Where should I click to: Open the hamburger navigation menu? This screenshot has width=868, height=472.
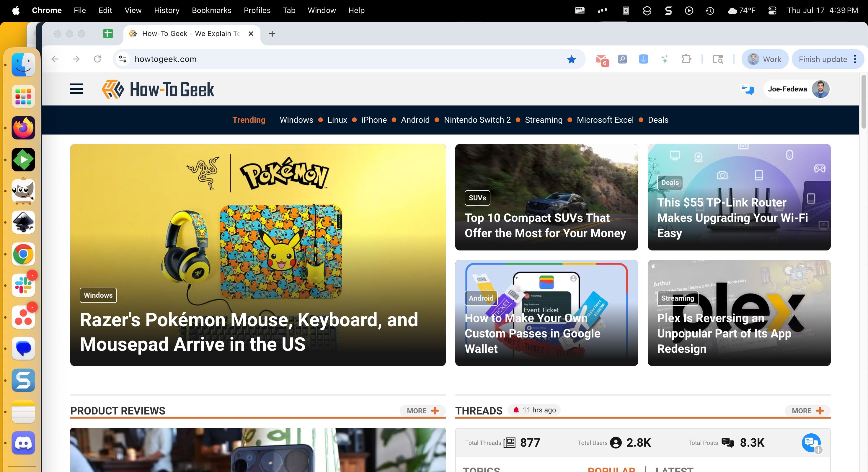point(76,89)
